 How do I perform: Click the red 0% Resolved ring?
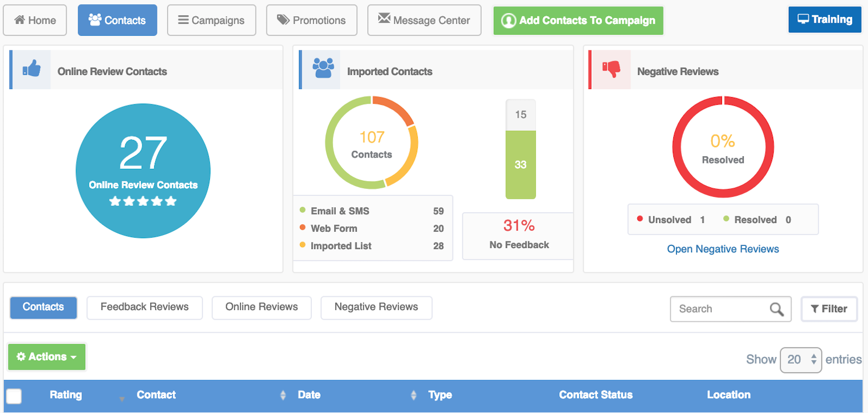(723, 147)
